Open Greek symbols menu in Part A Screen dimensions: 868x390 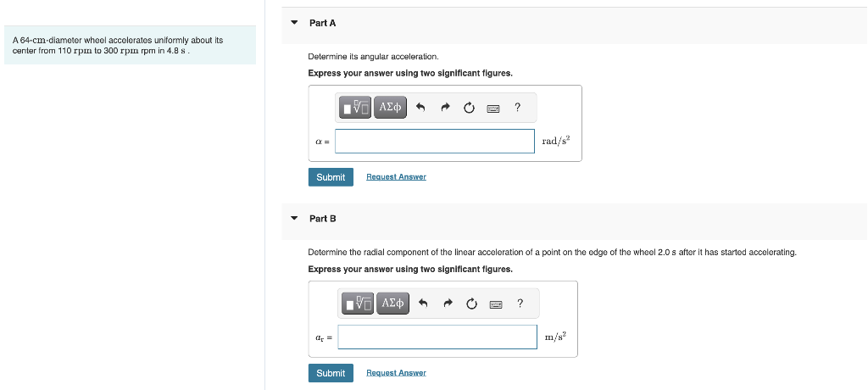click(x=390, y=107)
